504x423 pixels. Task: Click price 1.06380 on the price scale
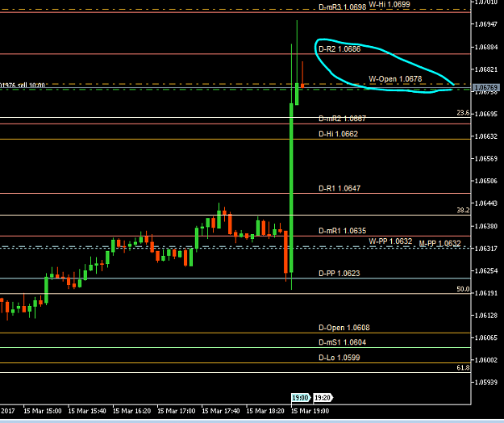tap(486, 226)
